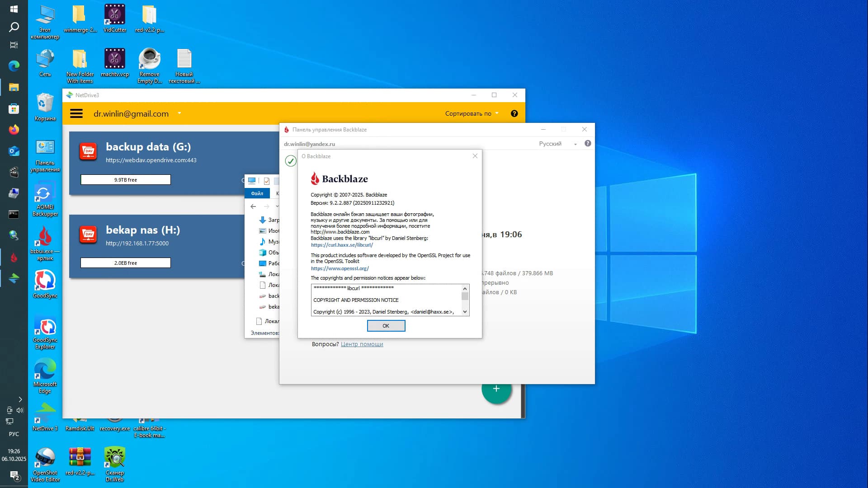Screen dimensions: 868x488
Task: Click Firefox icon in taskbar
Action: coord(14,130)
